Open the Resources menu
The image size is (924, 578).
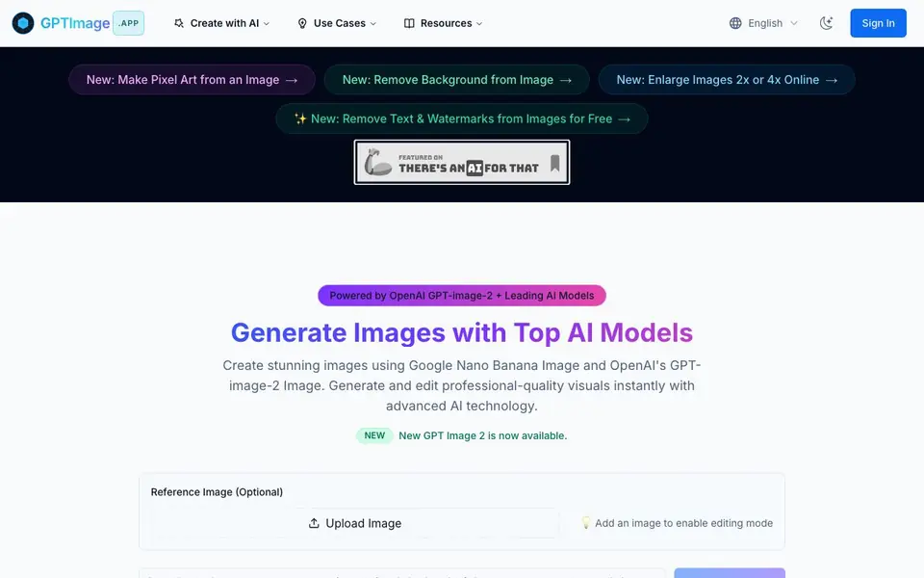pyautogui.click(x=443, y=23)
